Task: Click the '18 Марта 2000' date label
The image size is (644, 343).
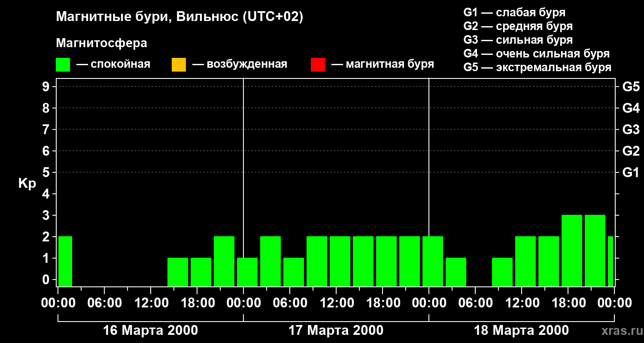Action: [x=521, y=331]
